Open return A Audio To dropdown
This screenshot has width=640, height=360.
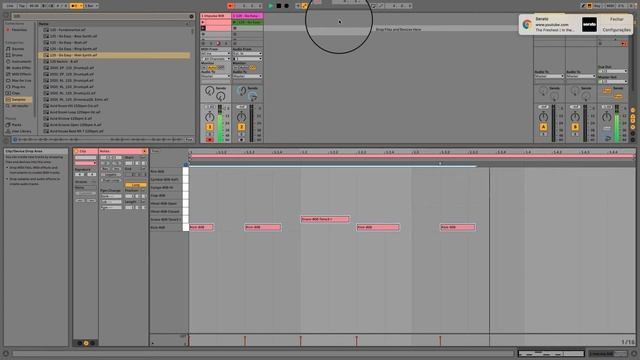coord(549,76)
